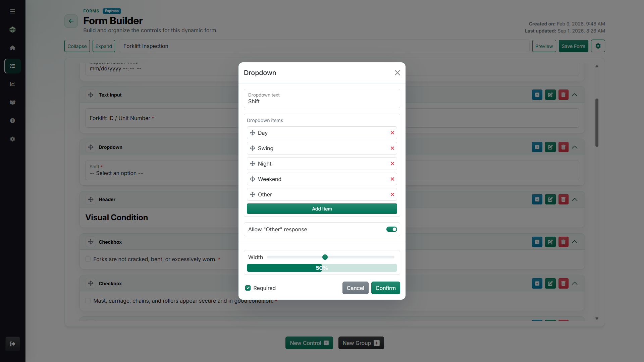Click the Collapse all button
The width and height of the screenshot is (644, 362).
click(x=77, y=46)
